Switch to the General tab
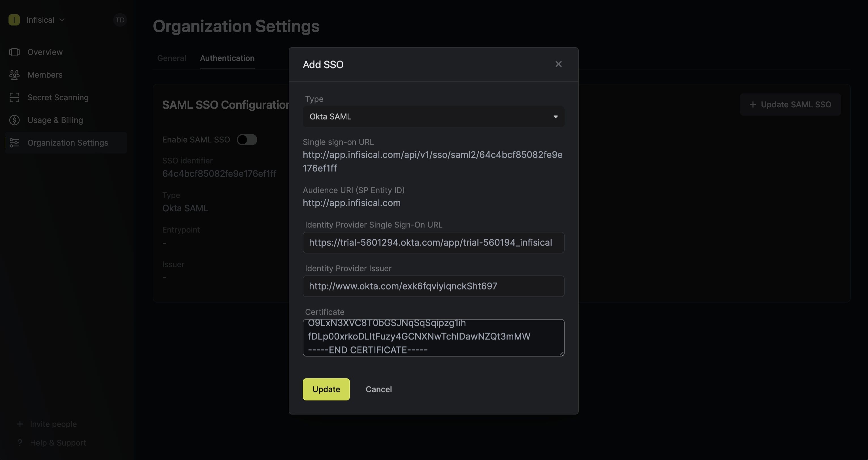The width and height of the screenshot is (868, 460). [x=171, y=58]
